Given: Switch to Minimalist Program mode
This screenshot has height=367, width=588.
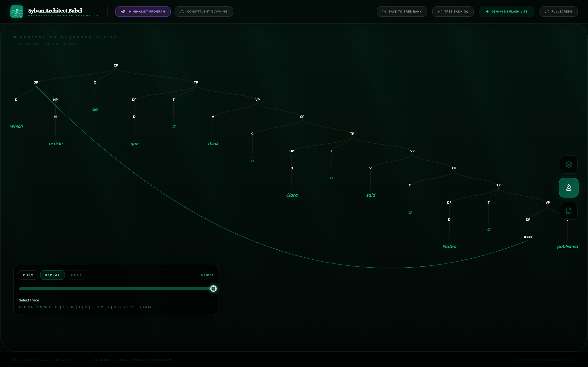Looking at the screenshot, I should pos(143,12).
